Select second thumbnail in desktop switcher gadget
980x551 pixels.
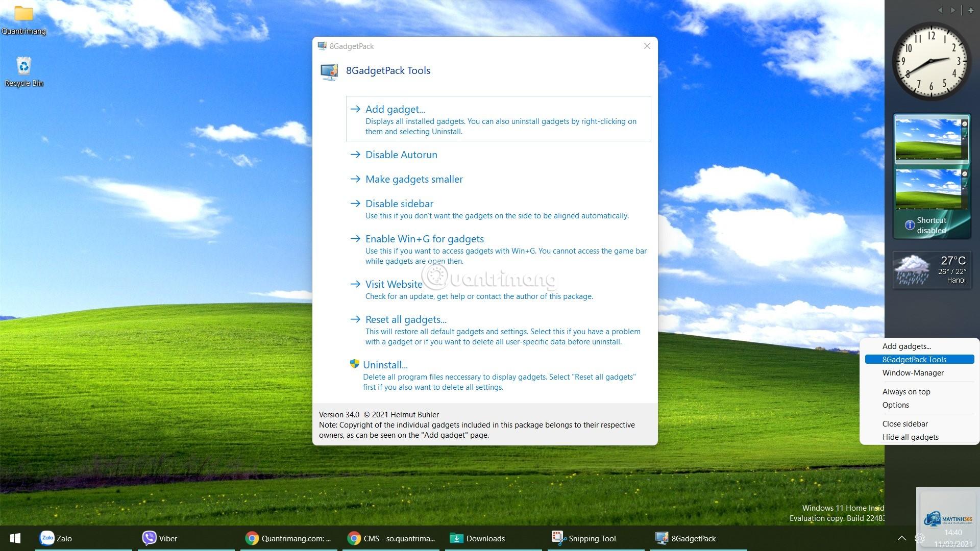[932, 189]
